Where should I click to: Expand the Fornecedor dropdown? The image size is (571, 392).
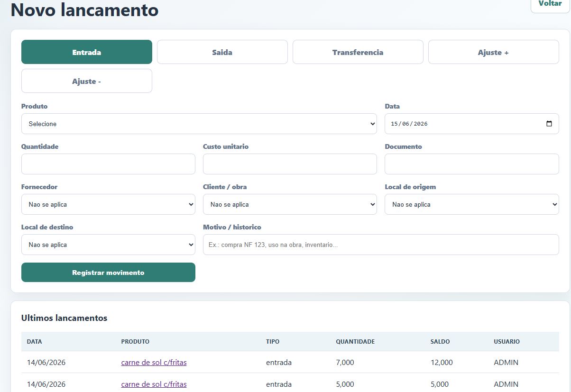point(108,204)
